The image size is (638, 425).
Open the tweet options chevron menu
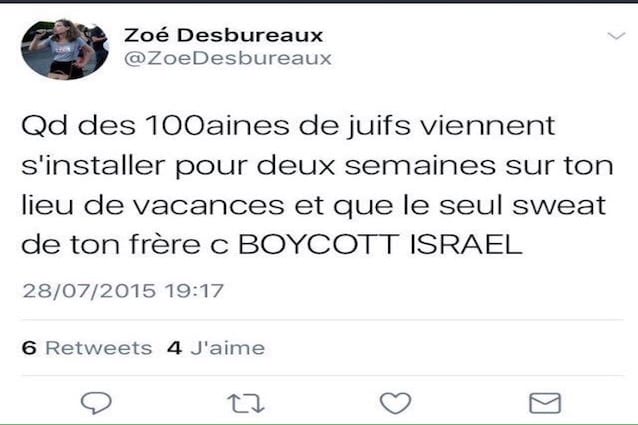616,36
